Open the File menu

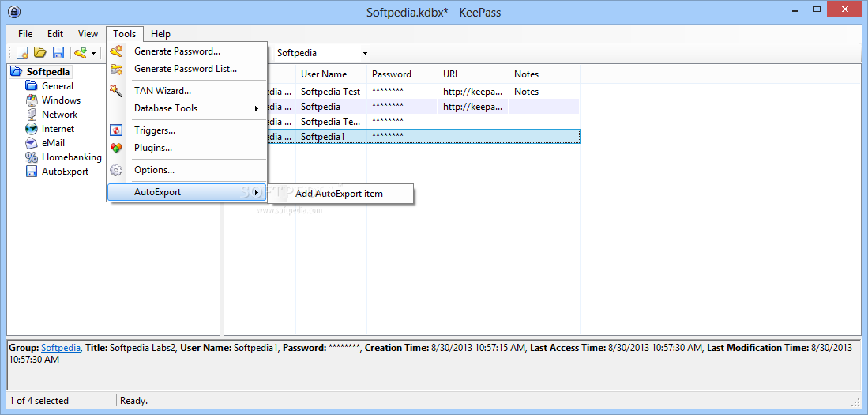[25, 34]
